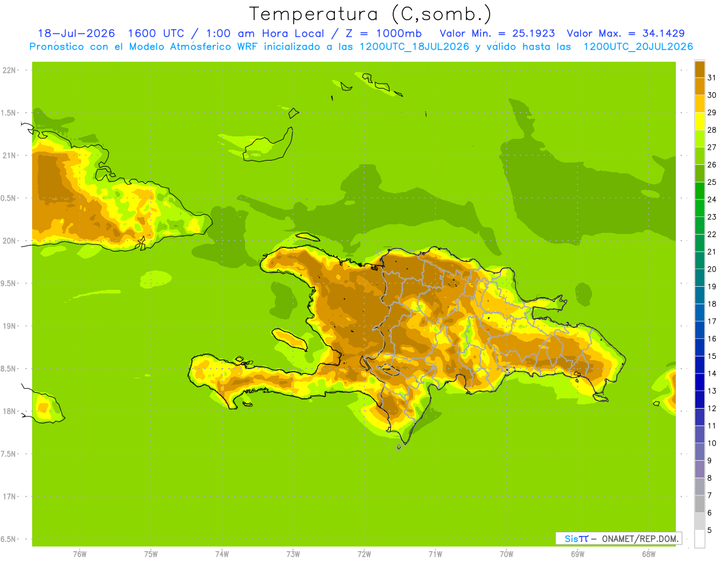
Task: Pick the brown colorbar segment above 31
Action: pos(699,69)
